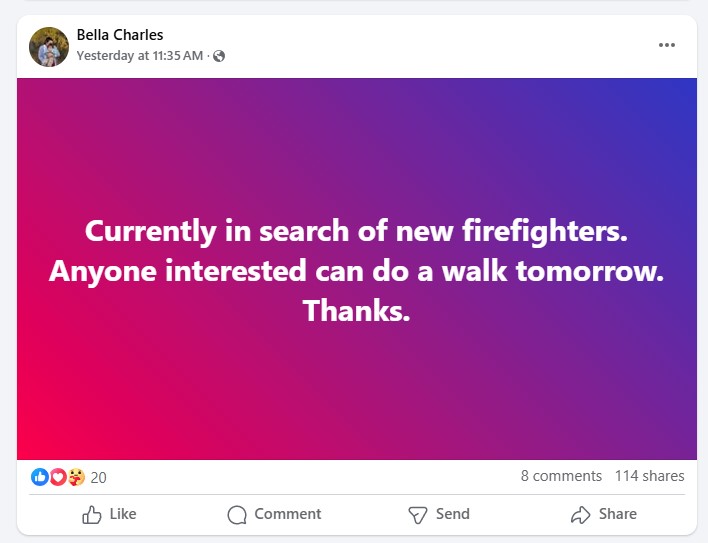The width and height of the screenshot is (708, 543).
Task: Click the speech bubble Comment icon
Action: pyautogui.click(x=237, y=515)
